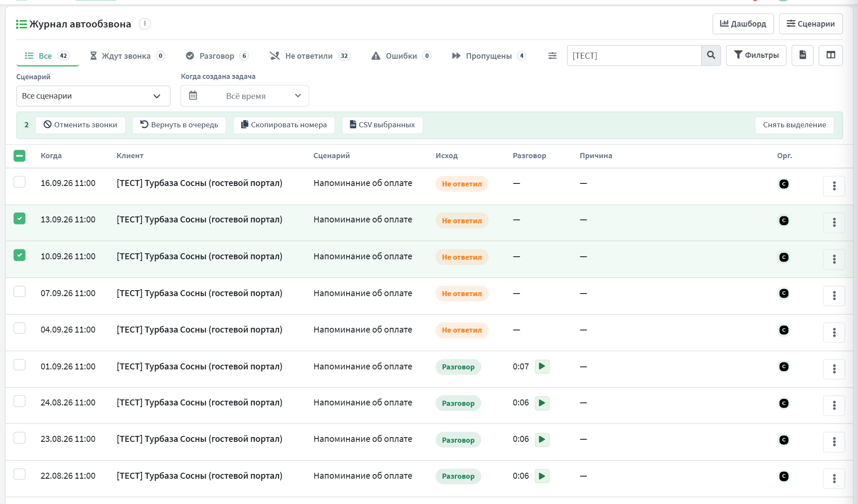
Task: Click the info icon next to Журнал автообзвона
Action: pyautogui.click(x=145, y=24)
